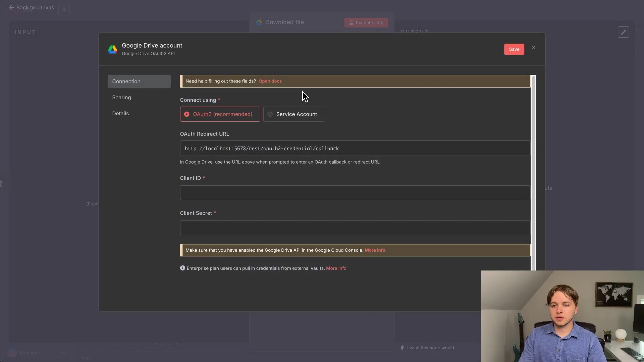Open More info link about Google Drive API
The width and height of the screenshot is (644, 362).
coord(375,250)
